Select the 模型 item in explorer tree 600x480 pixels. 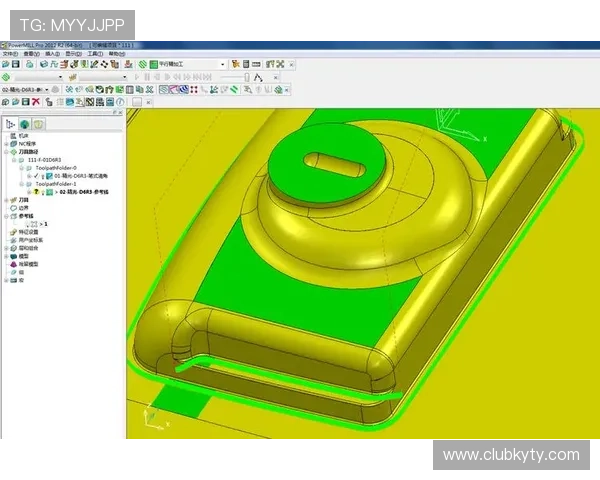click(24, 256)
